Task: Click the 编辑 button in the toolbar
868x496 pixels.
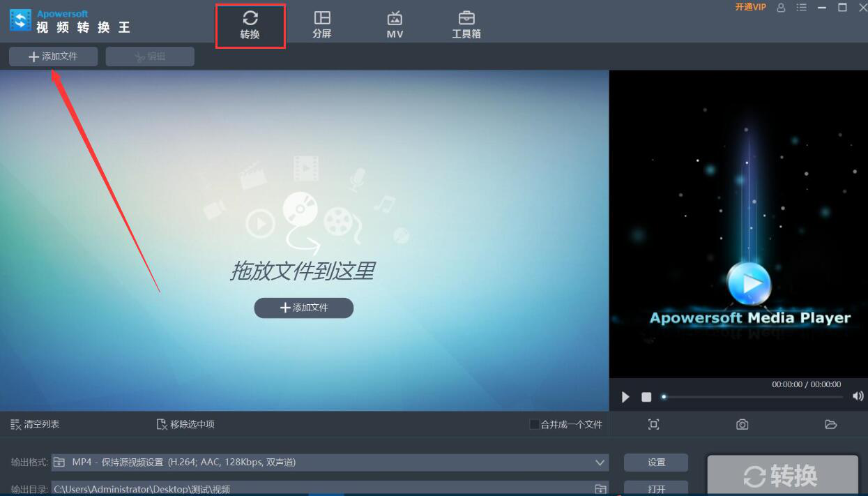Action: tap(150, 57)
